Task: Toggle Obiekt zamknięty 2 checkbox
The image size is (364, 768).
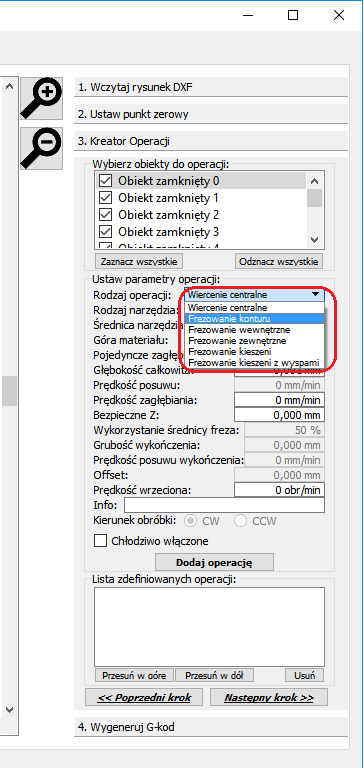Action: coord(105,215)
